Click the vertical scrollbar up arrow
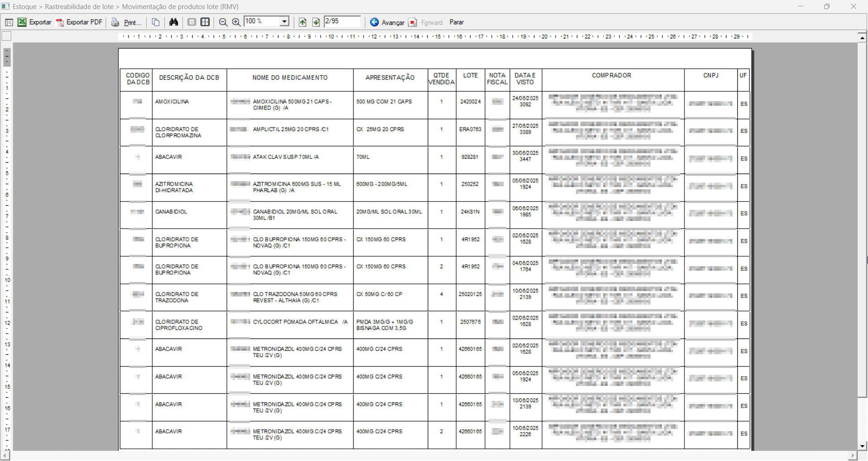 pos(862,38)
